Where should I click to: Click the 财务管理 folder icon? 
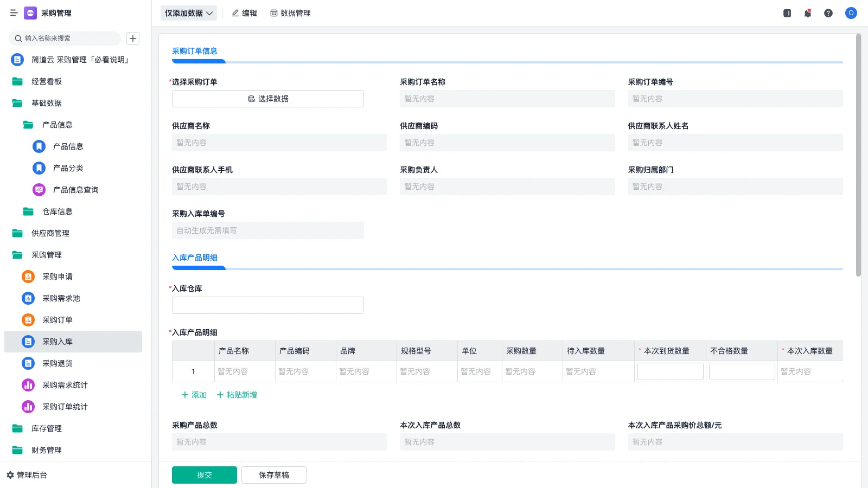tap(17, 450)
